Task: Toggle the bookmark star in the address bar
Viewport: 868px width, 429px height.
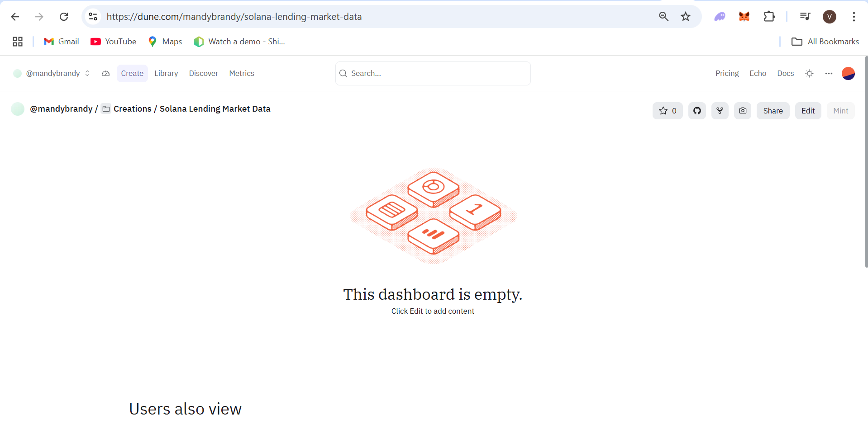Action: tap(686, 17)
